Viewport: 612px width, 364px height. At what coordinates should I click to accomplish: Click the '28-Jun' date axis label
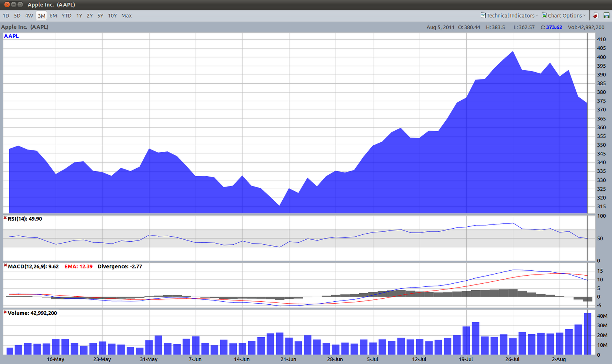coord(335,359)
